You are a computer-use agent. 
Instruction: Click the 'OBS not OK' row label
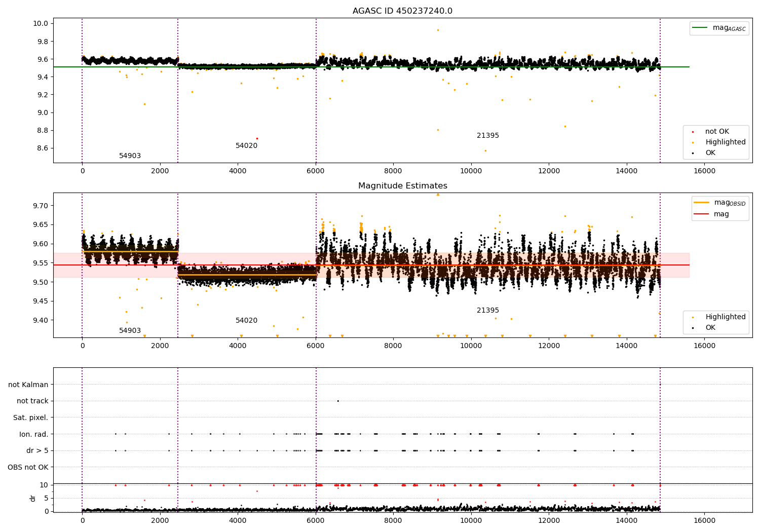[x=28, y=468]
